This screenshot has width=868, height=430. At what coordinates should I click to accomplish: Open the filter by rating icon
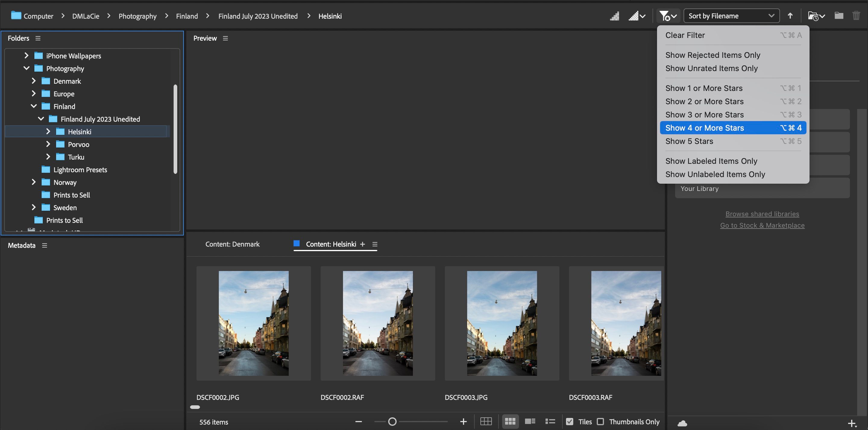665,16
